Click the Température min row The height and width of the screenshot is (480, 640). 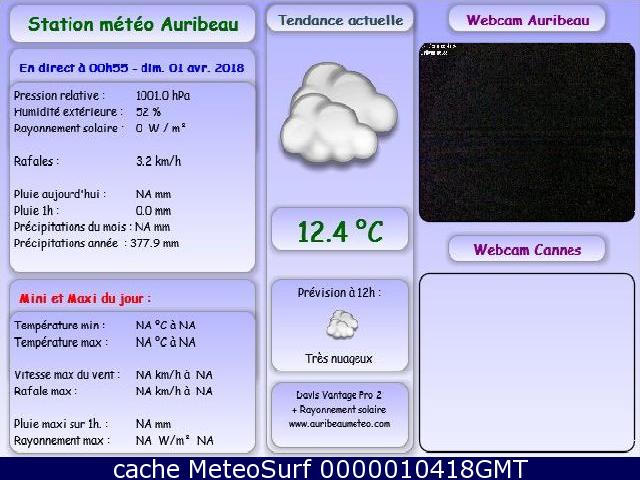(x=105, y=325)
